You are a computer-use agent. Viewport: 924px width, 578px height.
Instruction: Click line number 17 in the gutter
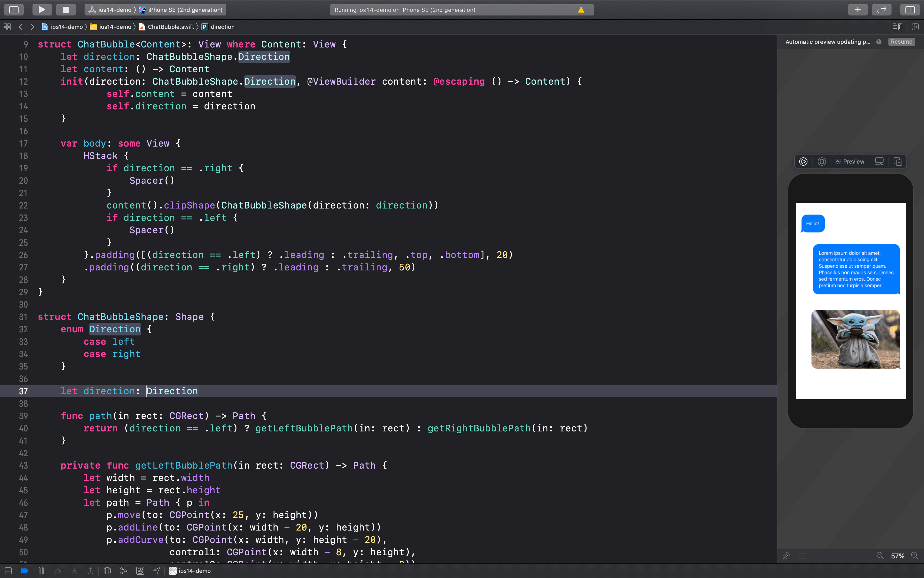click(23, 143)
